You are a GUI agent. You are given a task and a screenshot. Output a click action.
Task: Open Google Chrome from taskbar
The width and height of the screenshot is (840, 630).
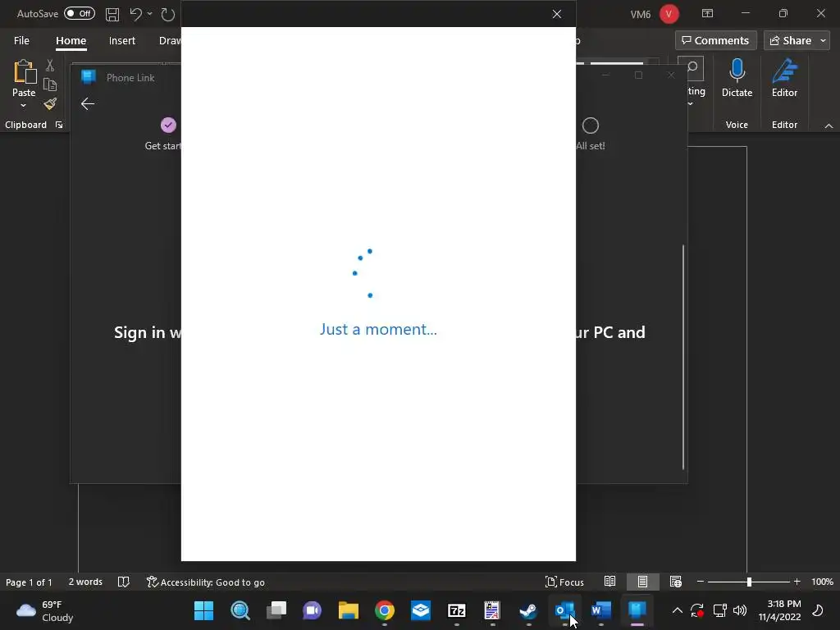click(x=385, y=610)
